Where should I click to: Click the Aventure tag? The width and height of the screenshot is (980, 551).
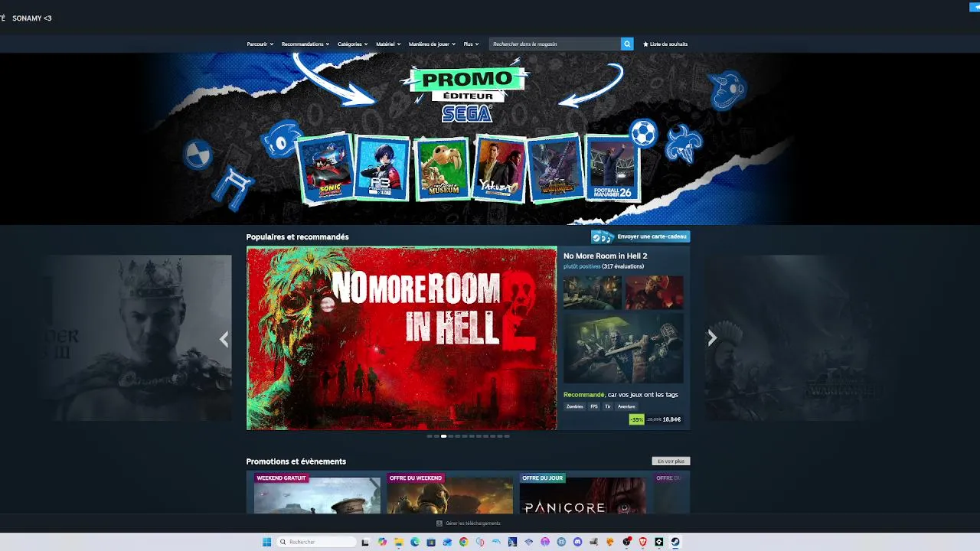point(626,406)
